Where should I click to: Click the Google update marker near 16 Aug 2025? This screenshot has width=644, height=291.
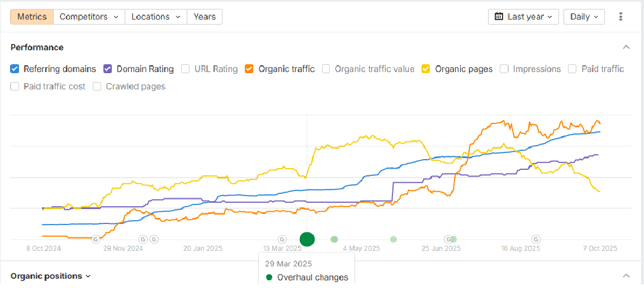[536, 239]
